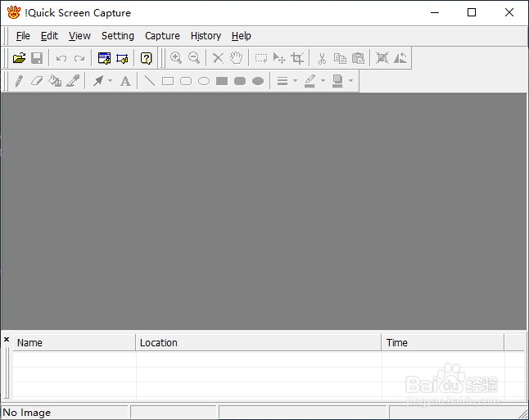Open the Edit menu

(49, 36)
